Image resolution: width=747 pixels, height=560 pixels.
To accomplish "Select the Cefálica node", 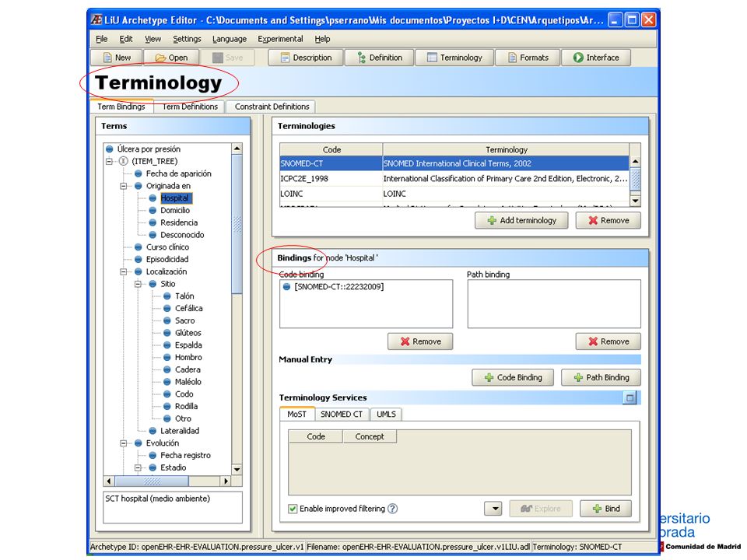I will point(188,309).
